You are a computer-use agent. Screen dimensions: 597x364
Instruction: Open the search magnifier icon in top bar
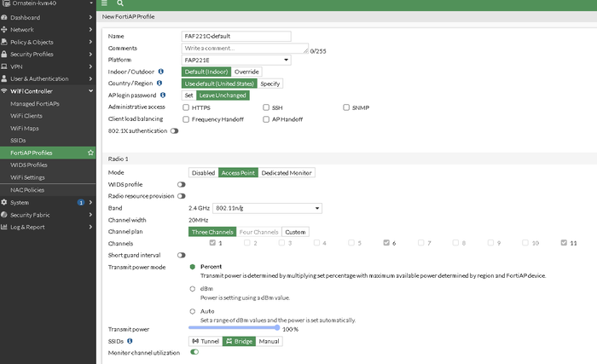[x=120, y=3]
